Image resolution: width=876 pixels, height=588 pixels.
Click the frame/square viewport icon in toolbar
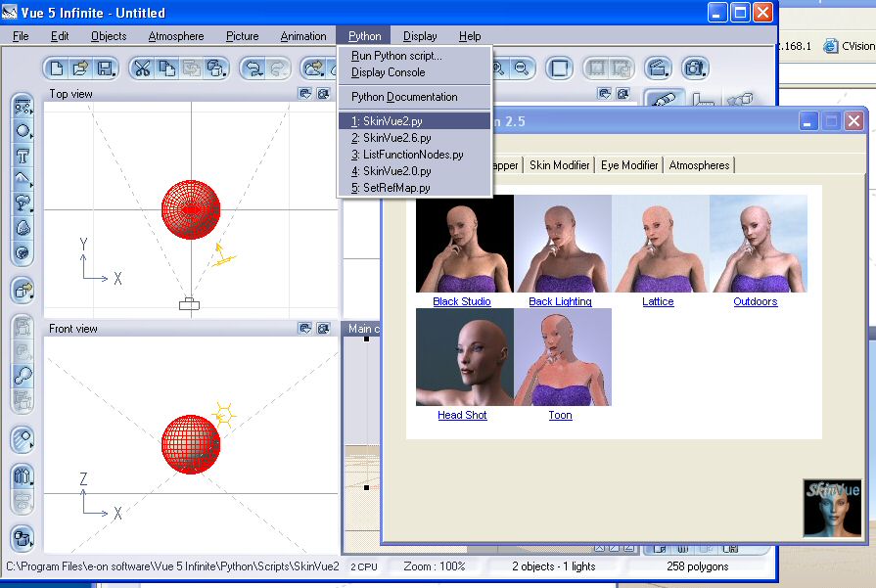(x=559, y=68)
